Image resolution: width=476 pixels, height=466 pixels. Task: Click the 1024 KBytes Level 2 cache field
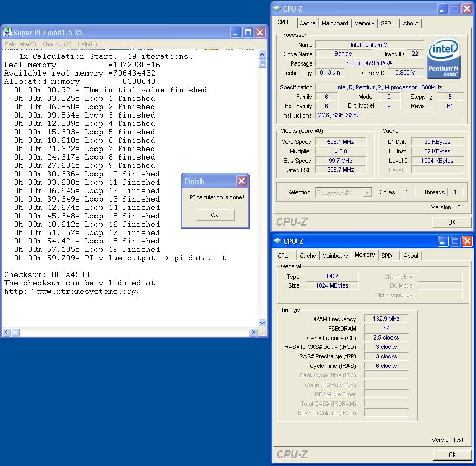point(438,161)
